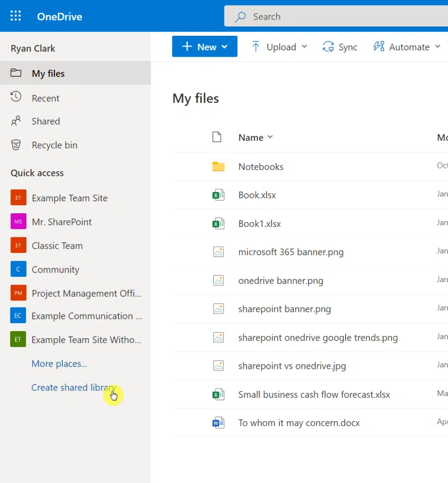The image size is (448, 483).
Task: Open the New dropdown button
Action: (x=205, y=47)
